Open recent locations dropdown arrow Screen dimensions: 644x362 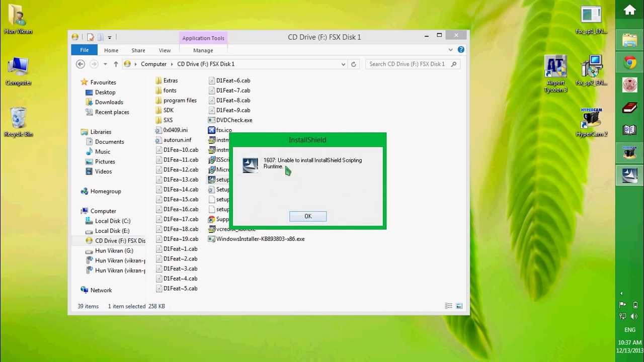pos(105,64)
